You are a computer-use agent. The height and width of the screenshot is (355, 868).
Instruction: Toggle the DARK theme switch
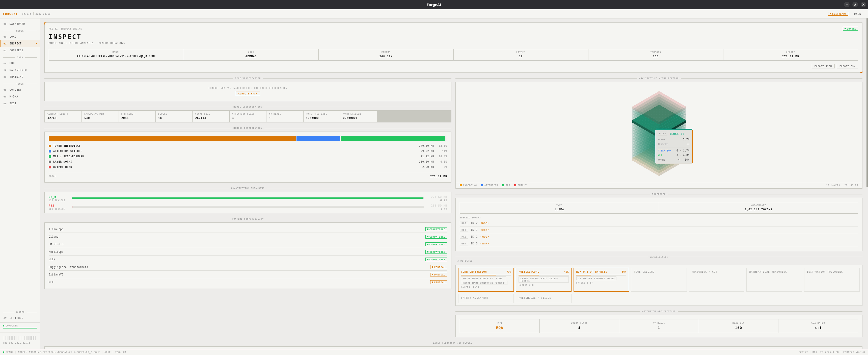pos(857,14)
